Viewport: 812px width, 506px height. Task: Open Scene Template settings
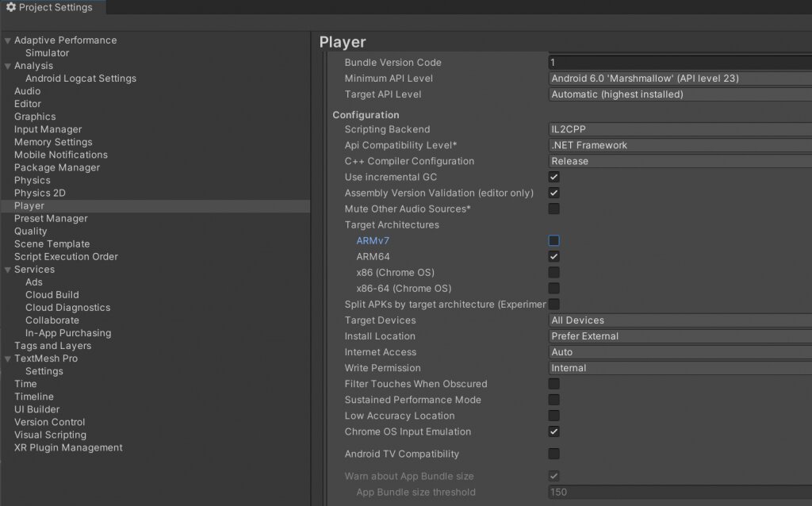coord(52,244)
